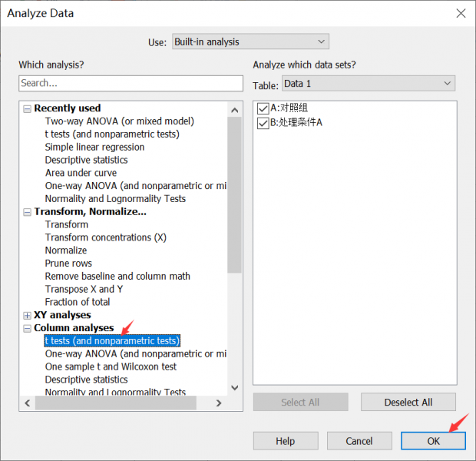Viewport: 476px width, 461px height.
Task: Select Two-way ANOVA (or mixed model)
Action: (119, 121)
